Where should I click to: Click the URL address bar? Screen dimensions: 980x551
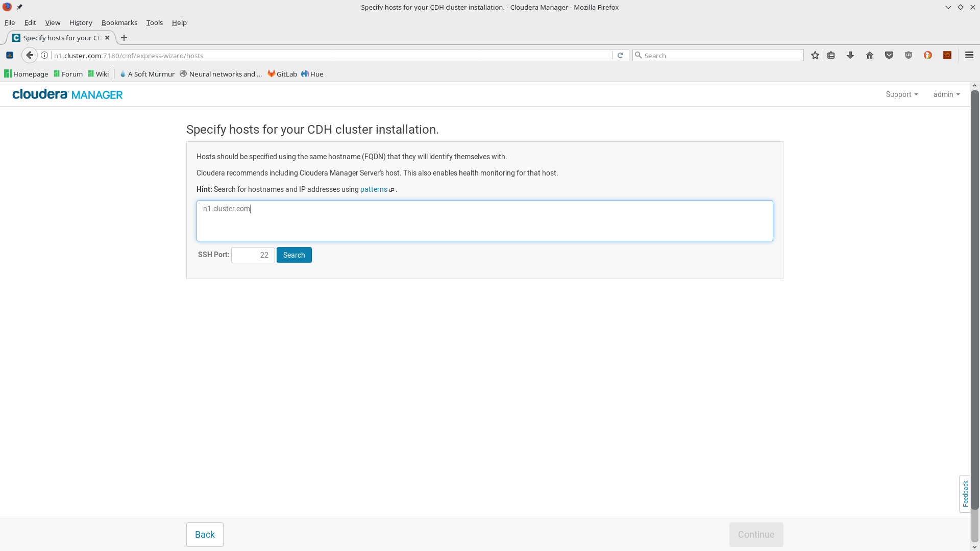click(332, 55)
